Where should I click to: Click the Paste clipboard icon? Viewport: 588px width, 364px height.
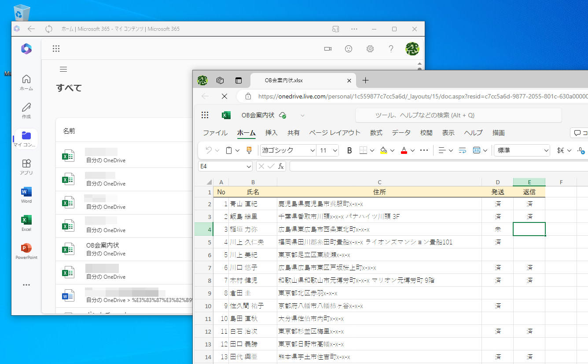click(229, 150)
